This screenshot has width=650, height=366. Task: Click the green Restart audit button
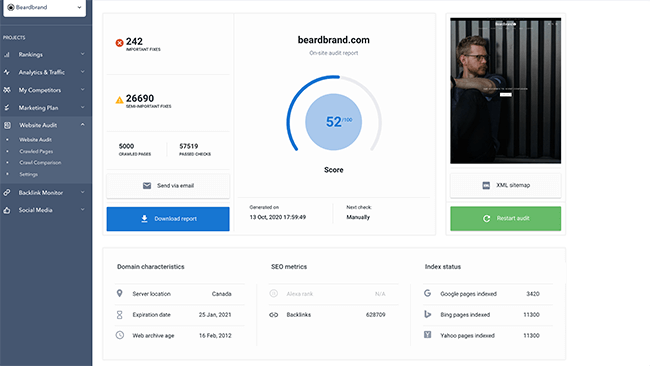506,218
